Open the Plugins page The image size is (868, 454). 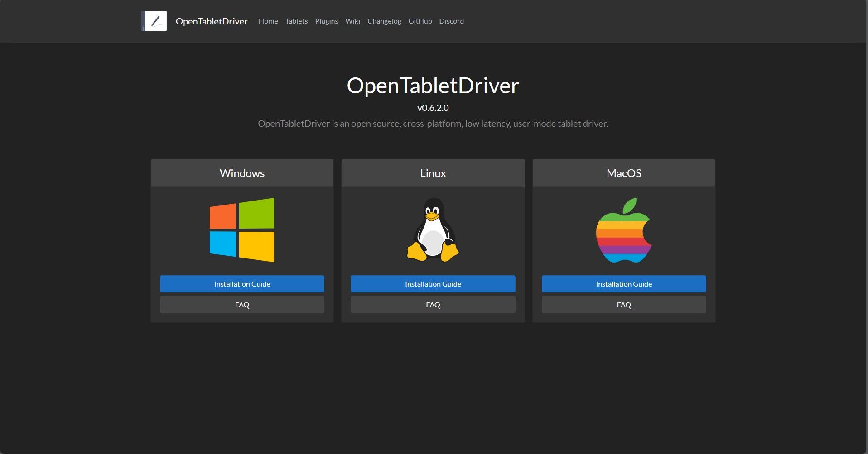point(326,21)
